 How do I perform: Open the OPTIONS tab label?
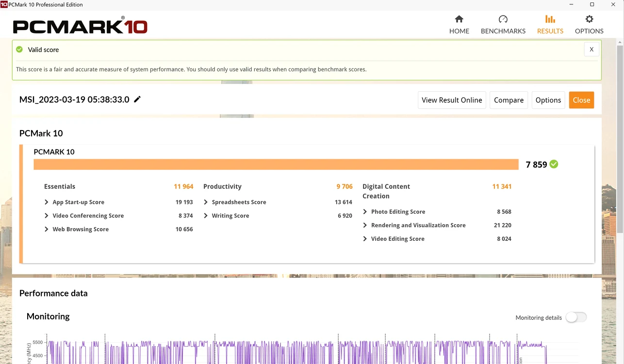[x=589, y=31]
